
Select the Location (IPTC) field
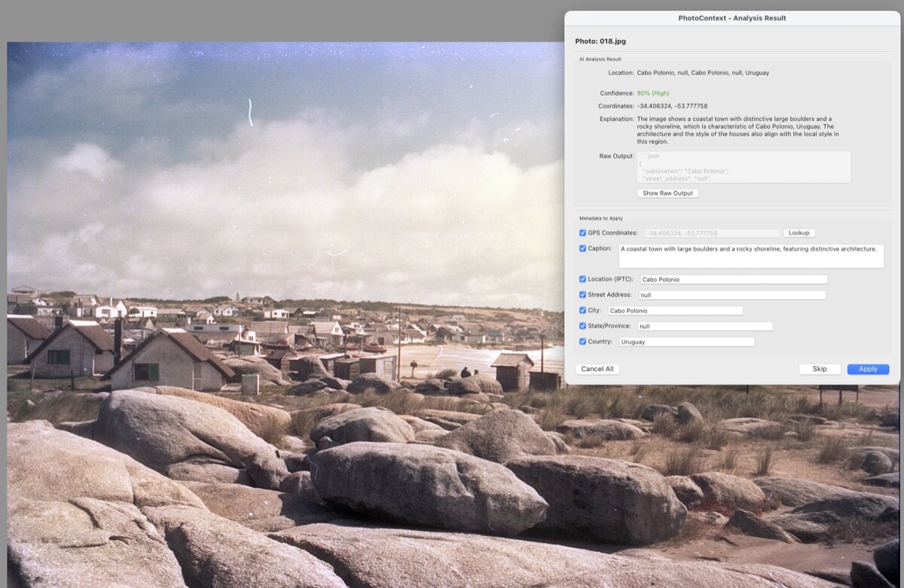[x=733, y=279]
